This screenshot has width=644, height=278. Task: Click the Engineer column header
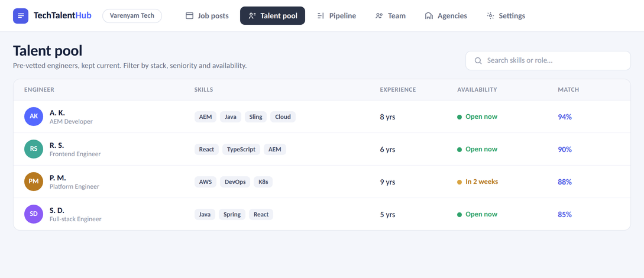39,89
